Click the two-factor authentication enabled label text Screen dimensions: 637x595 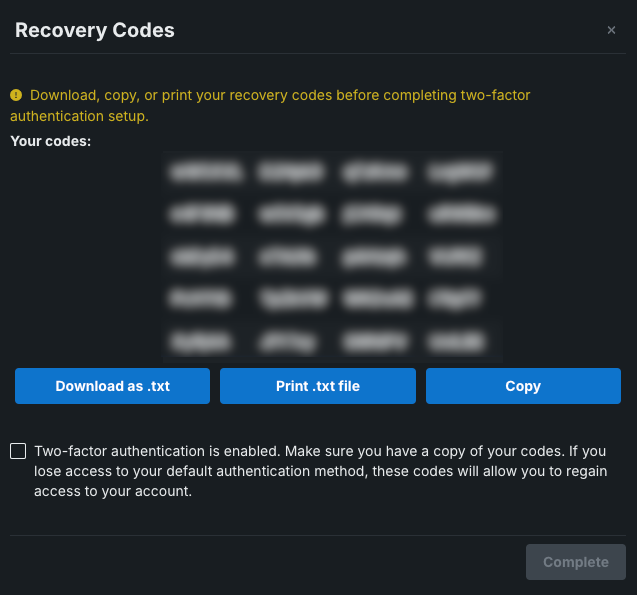320,471
